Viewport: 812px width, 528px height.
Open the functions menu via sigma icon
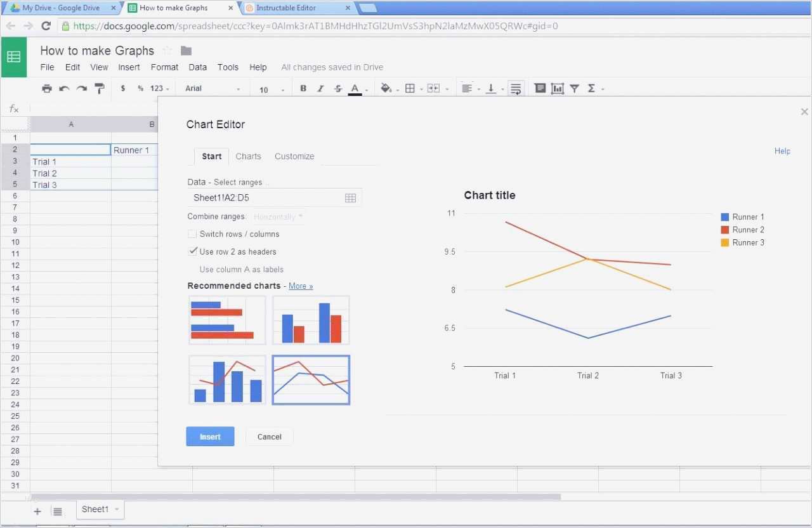click(593, 88)
